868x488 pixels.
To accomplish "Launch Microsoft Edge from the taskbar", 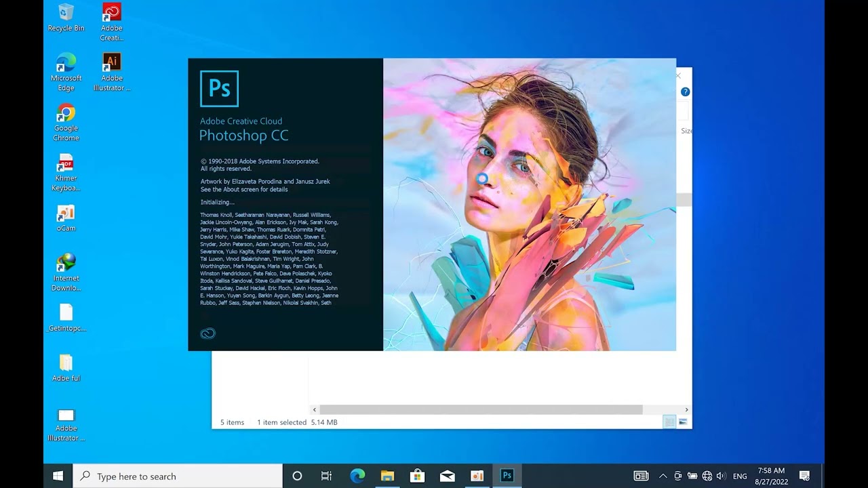I will click(357, 476).
